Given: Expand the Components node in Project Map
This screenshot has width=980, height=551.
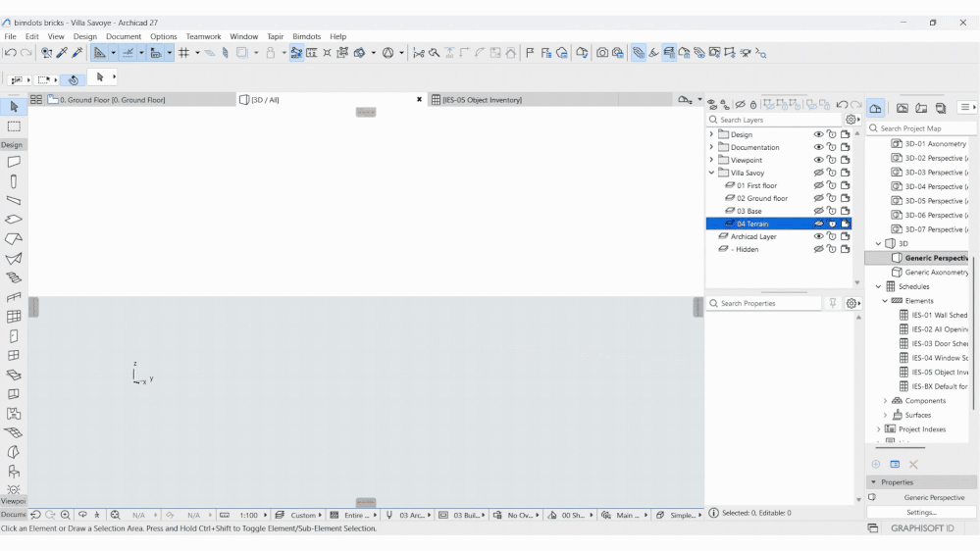Looking at the screenshot, I should [x=885, y=401].
